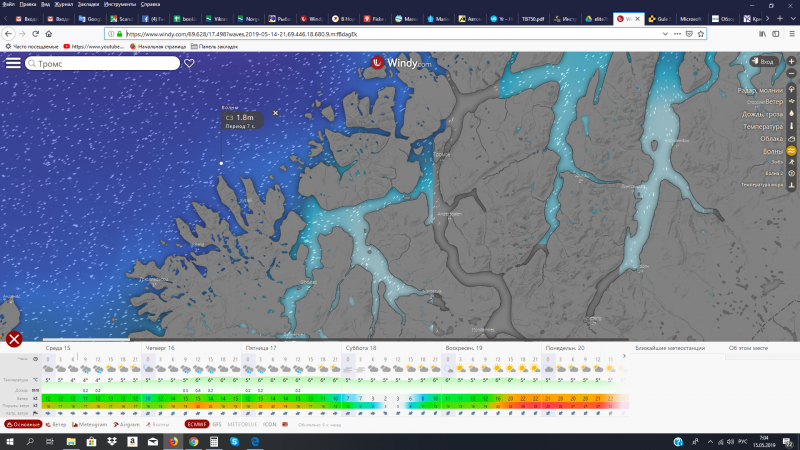The height and width of the screenshot is (450, 800).
Task: Select the Radar, lightning layer icon
Action: click(x=791, y=90)
